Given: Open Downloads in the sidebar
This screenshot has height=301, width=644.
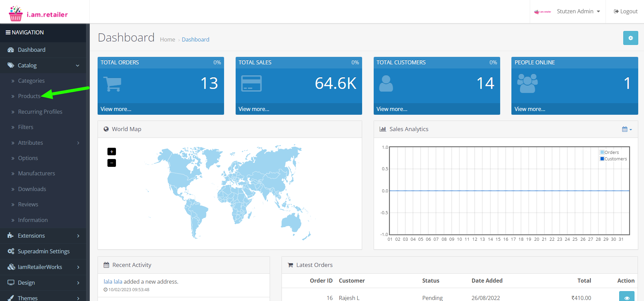Looking at the screenshot, I should pyautogui.click(x=32, y=189).
